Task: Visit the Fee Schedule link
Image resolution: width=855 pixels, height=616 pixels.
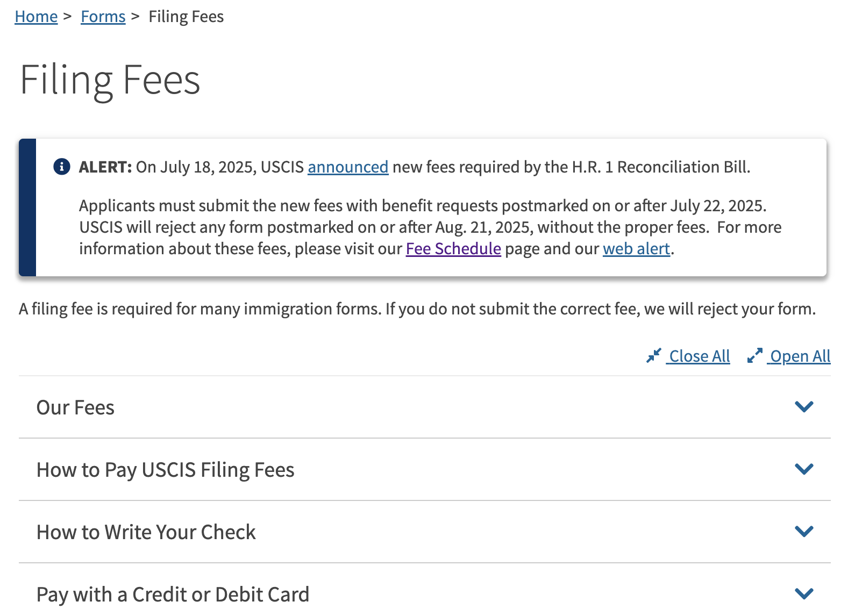Action: coord(453,249)
